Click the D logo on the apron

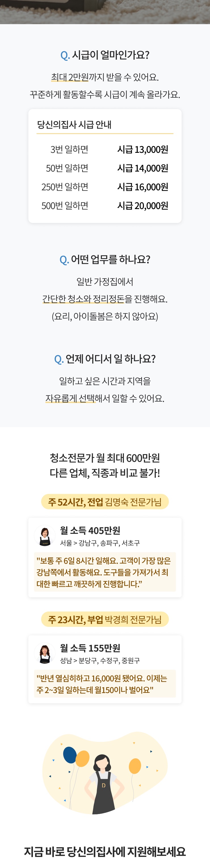click(104, 785)
